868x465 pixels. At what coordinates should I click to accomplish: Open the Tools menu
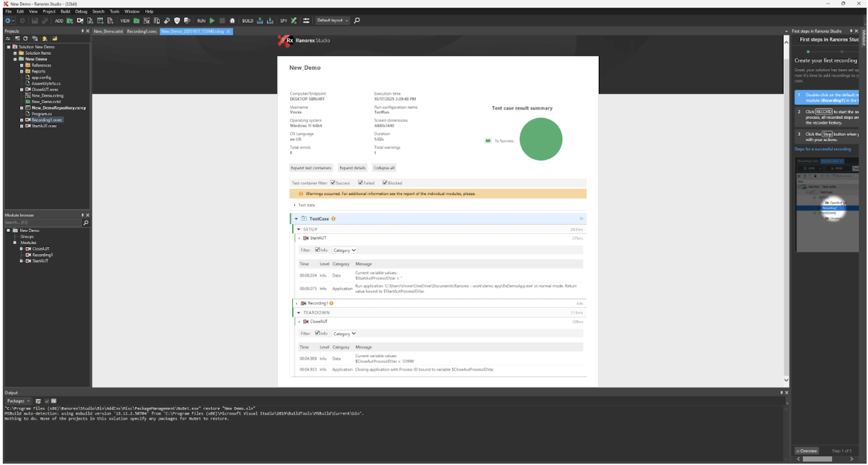(114, 11)
